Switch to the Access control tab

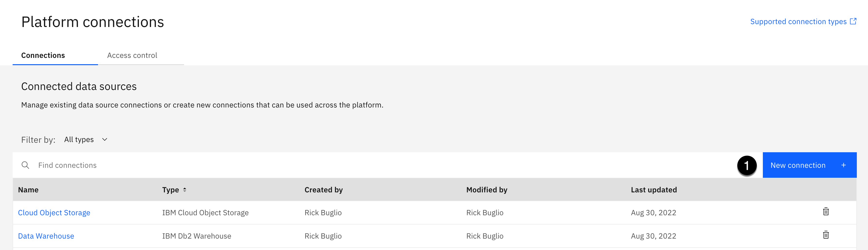tap(132, 55)
